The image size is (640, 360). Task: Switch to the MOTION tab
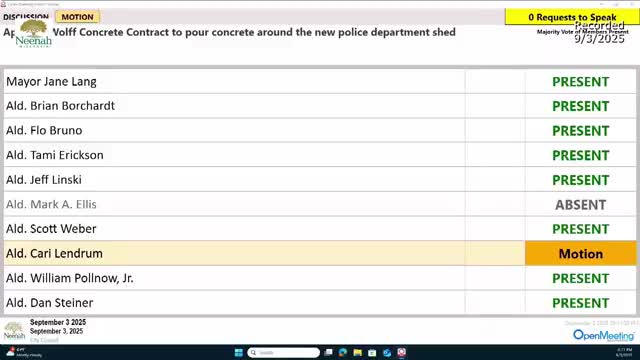click(78, 17)
